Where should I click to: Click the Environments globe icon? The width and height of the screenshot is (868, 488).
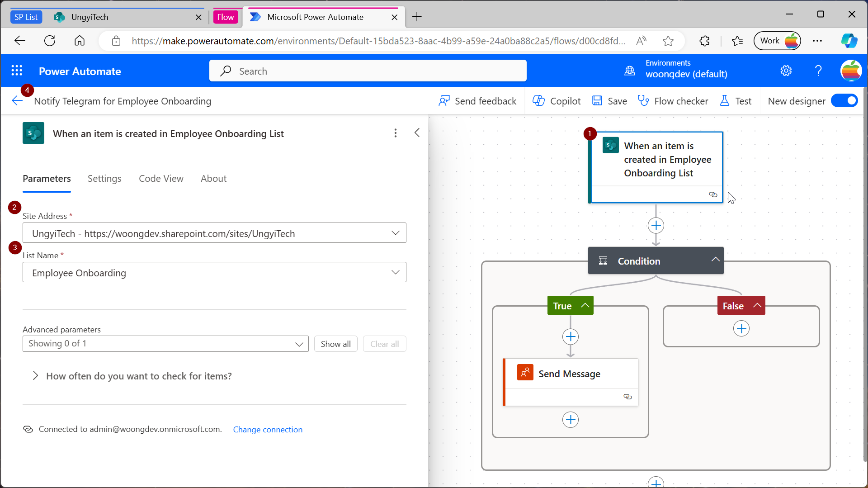tap(630, 71)
